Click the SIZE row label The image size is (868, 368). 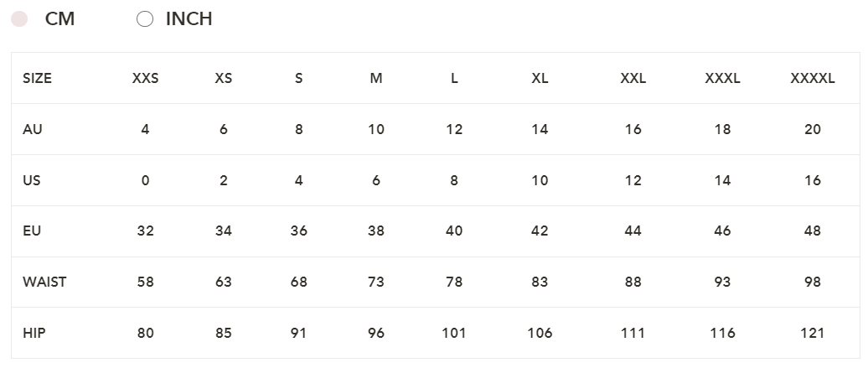click(x=38, y=79)
